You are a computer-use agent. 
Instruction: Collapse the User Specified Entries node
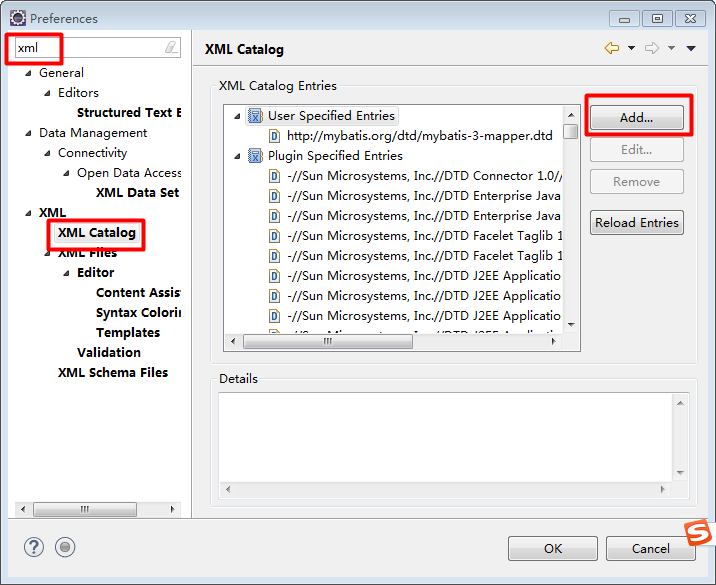click(x=237, y=116)
